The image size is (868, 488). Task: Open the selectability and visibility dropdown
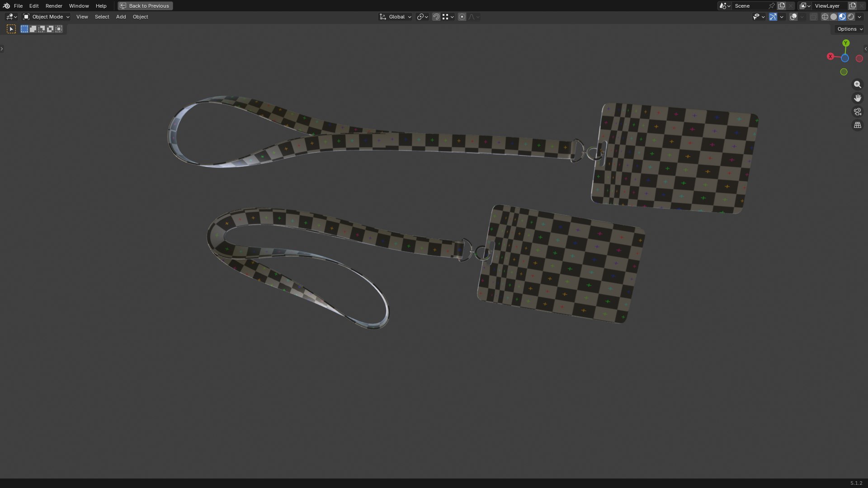[759, 17]
